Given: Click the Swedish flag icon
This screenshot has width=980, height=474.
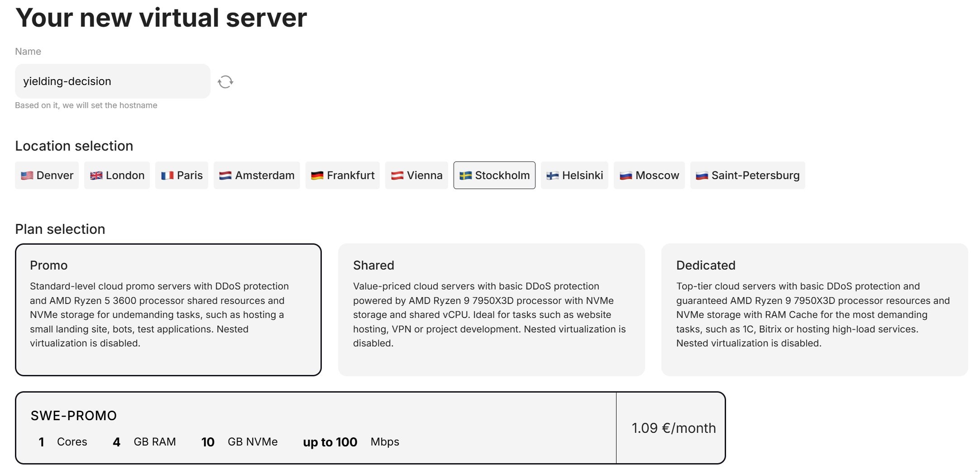Looking at the screenshot, I should [x=465, y=175].
